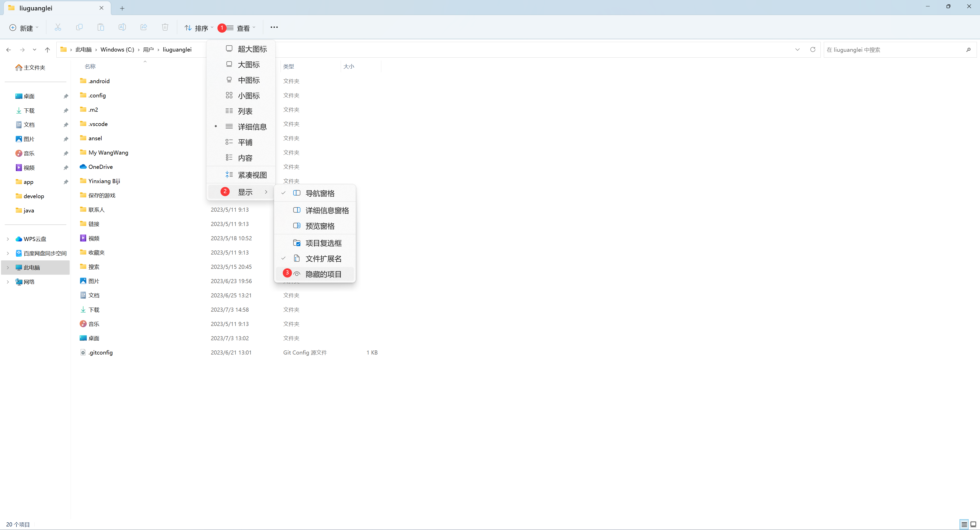Open the develop folder in sidebar
The image size is (980, 530).
(x=30, y=197)
